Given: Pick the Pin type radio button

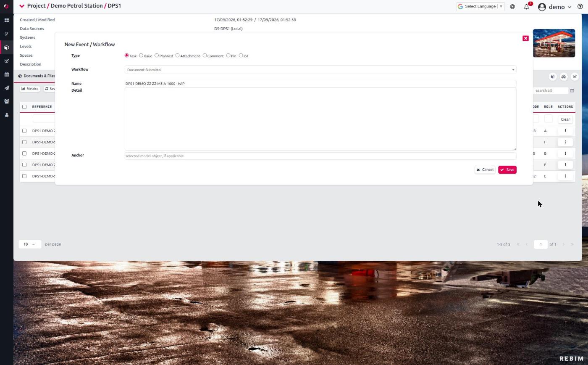Looking at the screenshot, I should (228, 56).
